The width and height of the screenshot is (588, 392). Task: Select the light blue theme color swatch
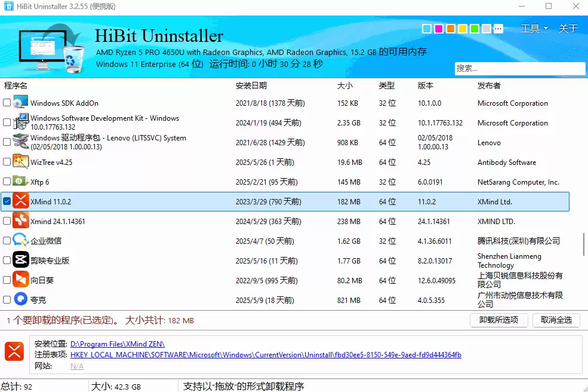point(426,29)
